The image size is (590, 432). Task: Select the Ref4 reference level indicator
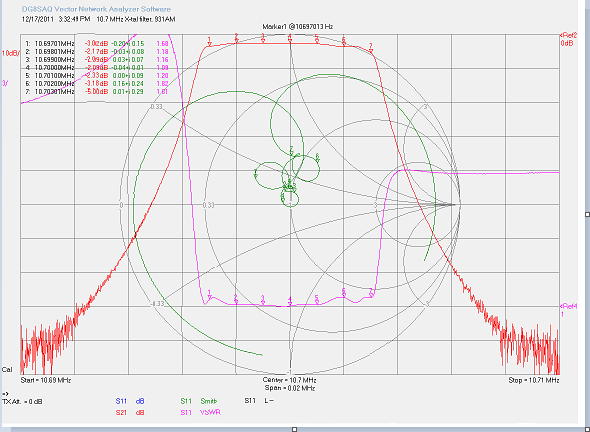(569, 306)
